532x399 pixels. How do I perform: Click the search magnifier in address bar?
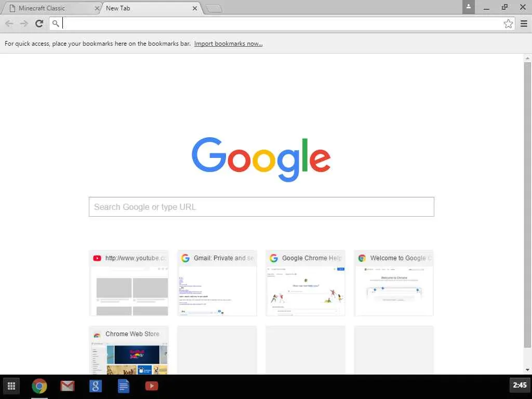[x=56, y=23]
